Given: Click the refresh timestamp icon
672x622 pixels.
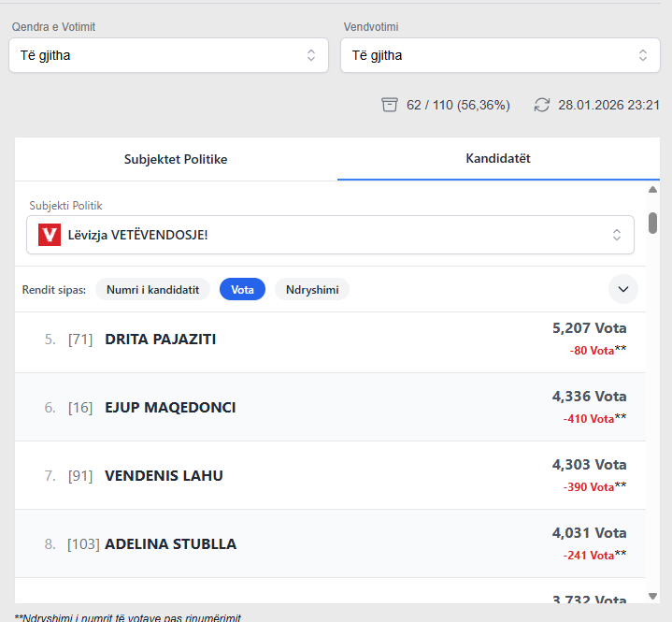Looking at the screenshot, I should [542, 105].
